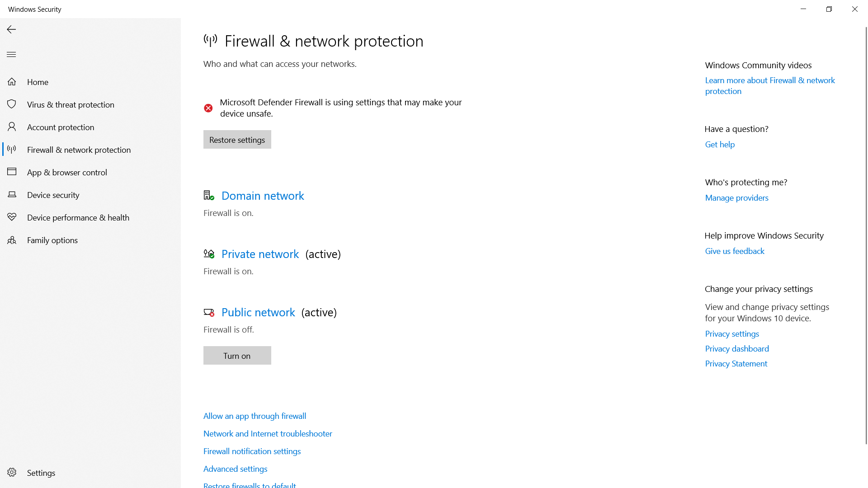868x488 pixels.
Task: Select the Virus & threat protection shield icon
Action: (12, 104)
